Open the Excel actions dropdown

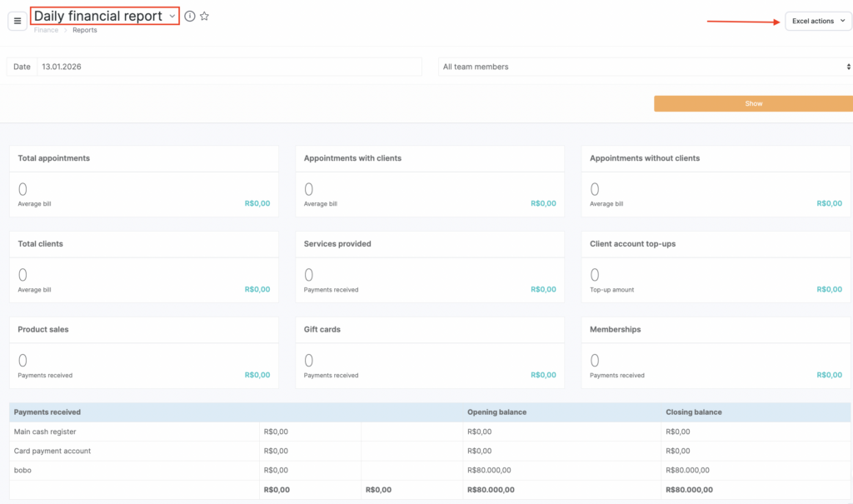818,21
